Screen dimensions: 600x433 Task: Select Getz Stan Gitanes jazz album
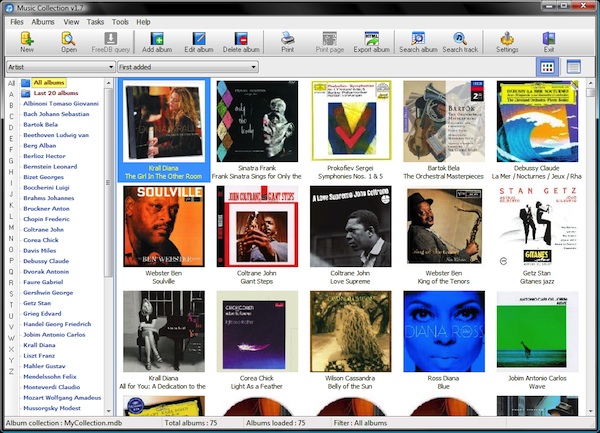tap(537, 226)
